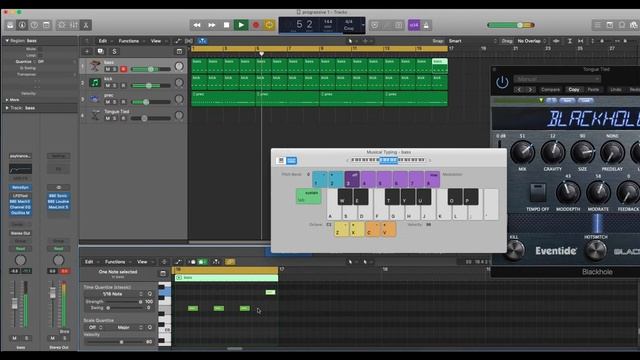This screenshot has width=640, height=360.
Task: Open the Snap Smart dropdown
Action: (472, 41)
